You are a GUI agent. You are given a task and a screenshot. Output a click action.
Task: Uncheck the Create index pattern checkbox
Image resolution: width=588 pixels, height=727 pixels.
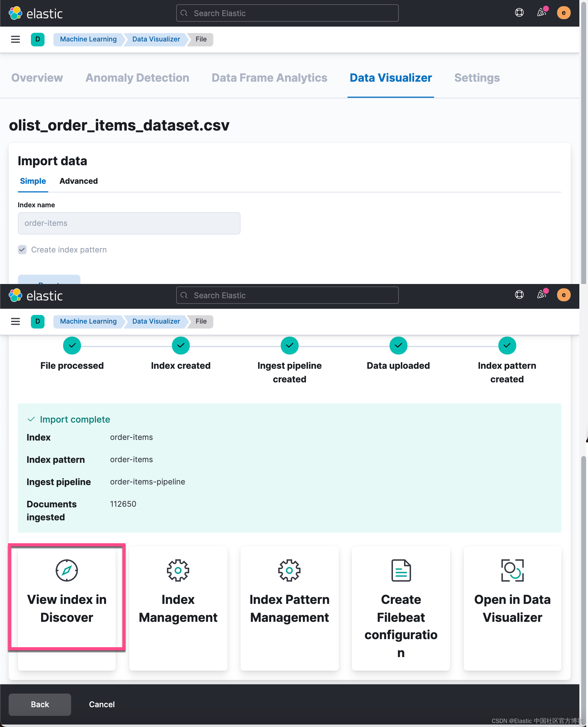point(22,250)
